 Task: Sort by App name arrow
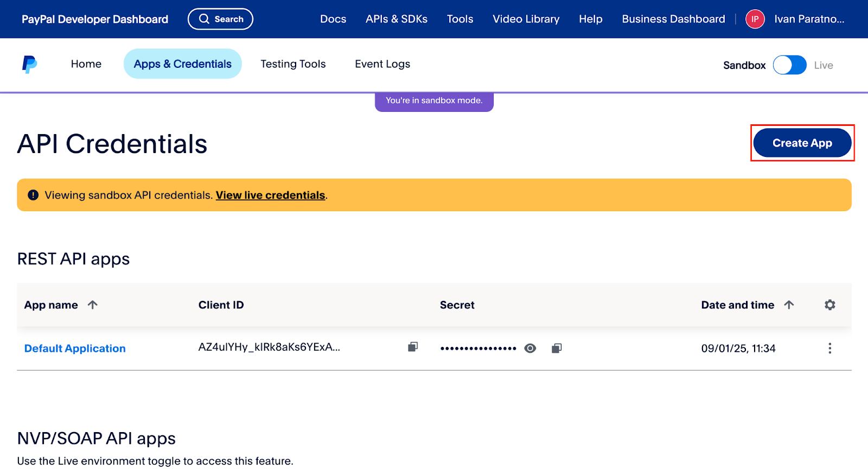93,305
